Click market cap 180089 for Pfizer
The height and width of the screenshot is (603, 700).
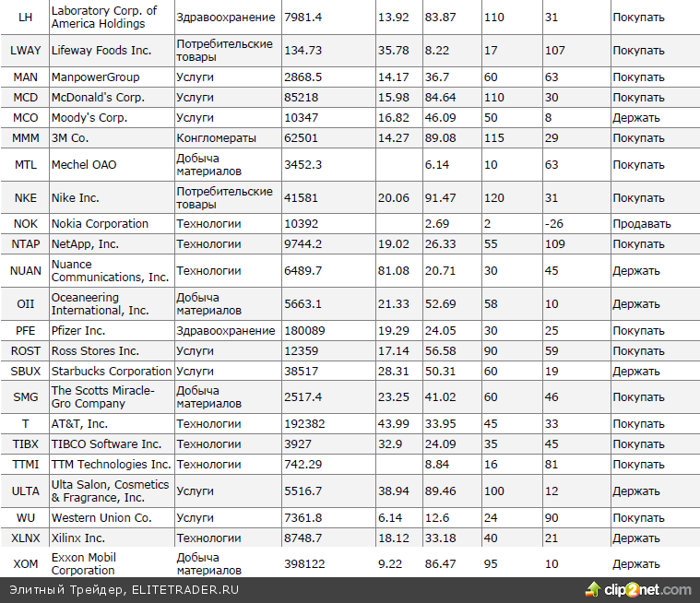click(x=304, y=331)
